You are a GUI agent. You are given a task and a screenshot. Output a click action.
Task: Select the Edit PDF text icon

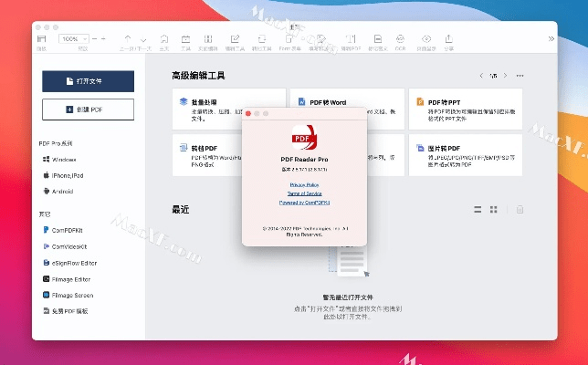point(351,38)
